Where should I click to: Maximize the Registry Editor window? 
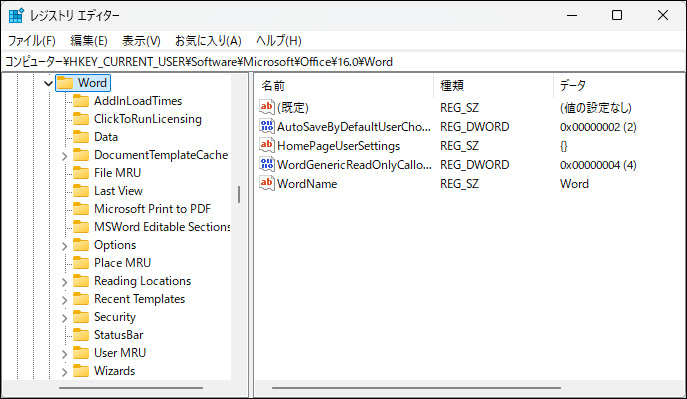tap(617, 15)
